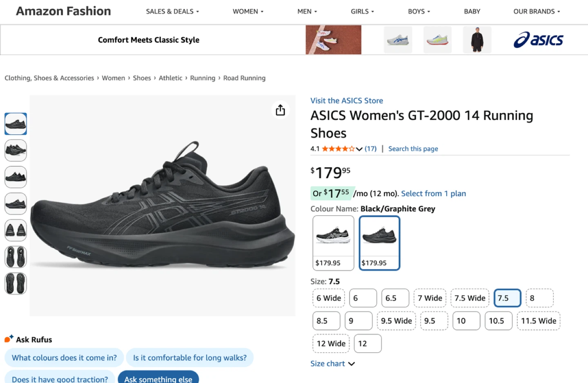Select size 7.5 Wide
Viewport: 588px width, 383px height.
(470, 298)
